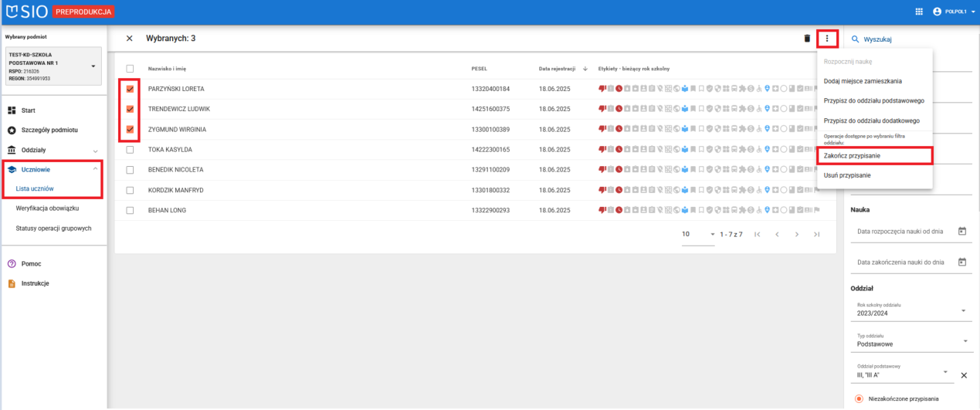Screen dimensions: 980x410
Task: Open calendar for Data zakończenia nauki
Action: point(961,263)
